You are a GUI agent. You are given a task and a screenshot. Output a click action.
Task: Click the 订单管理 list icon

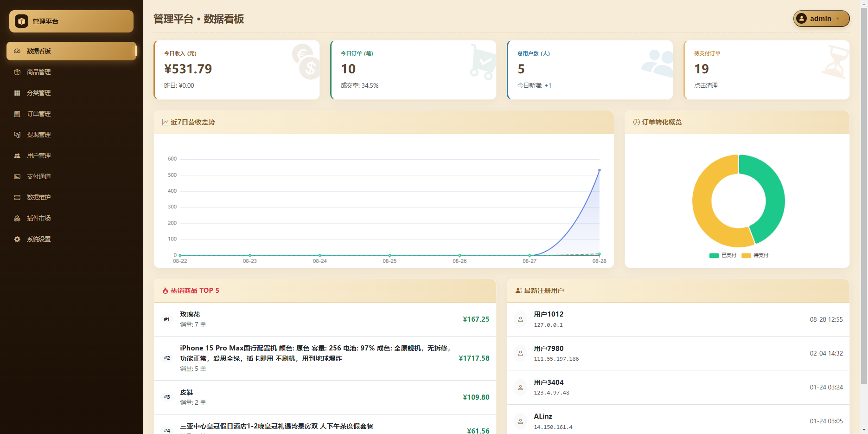(17, 114)
